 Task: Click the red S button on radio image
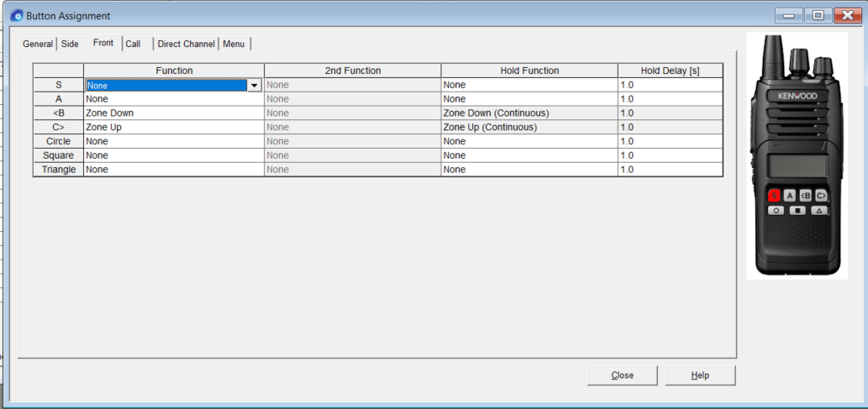(x=774, y=196)
